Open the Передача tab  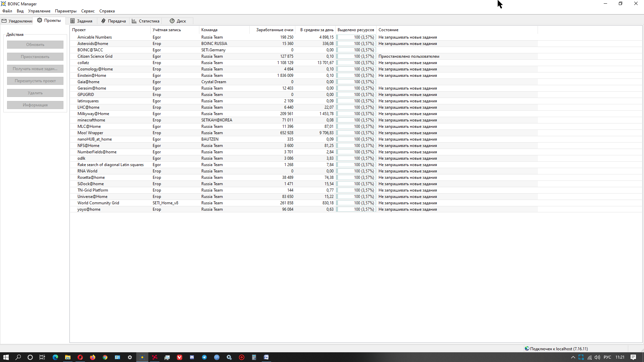point(114,21)
